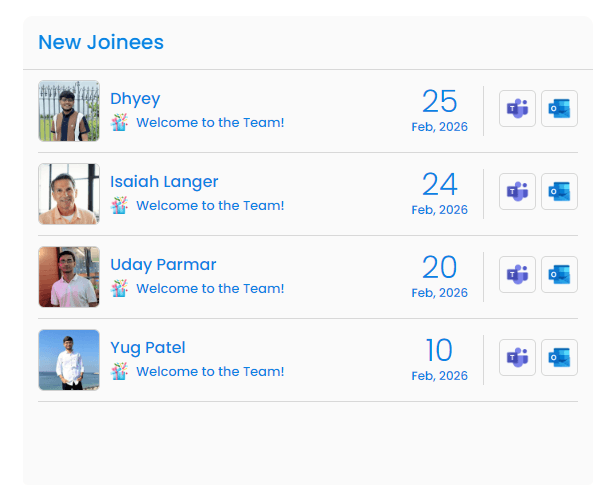Open Teams chat with Dhyey
This screenshot has width=602, height=501.
point(517,108)
